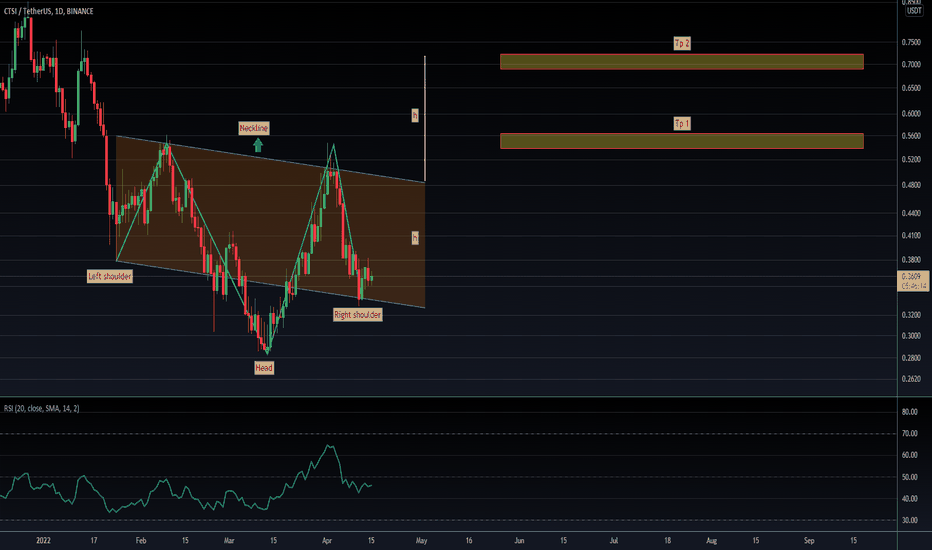Click the USDT currency label on price axis
This screenshot has width=932, height=550.
pos(914,11)
